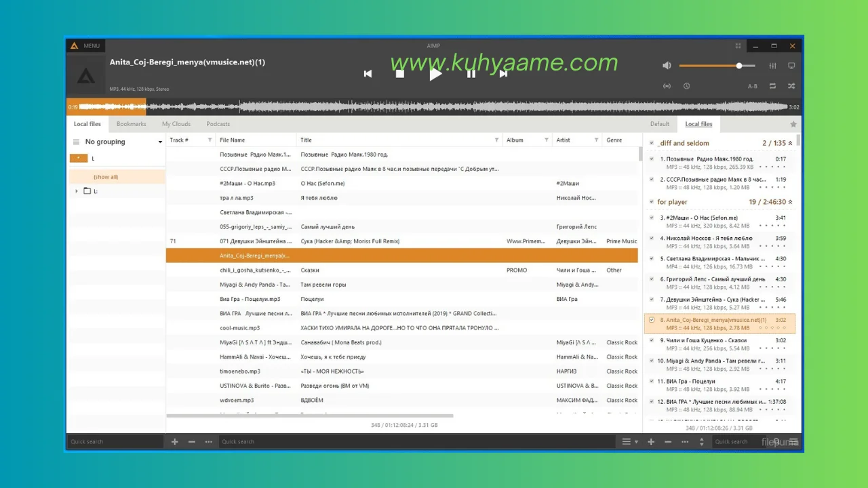Click the playlist plus add icon
Image resolution: width=868 pixels, height=488 pixels.
pyautogui.click(x=651, y=442)
